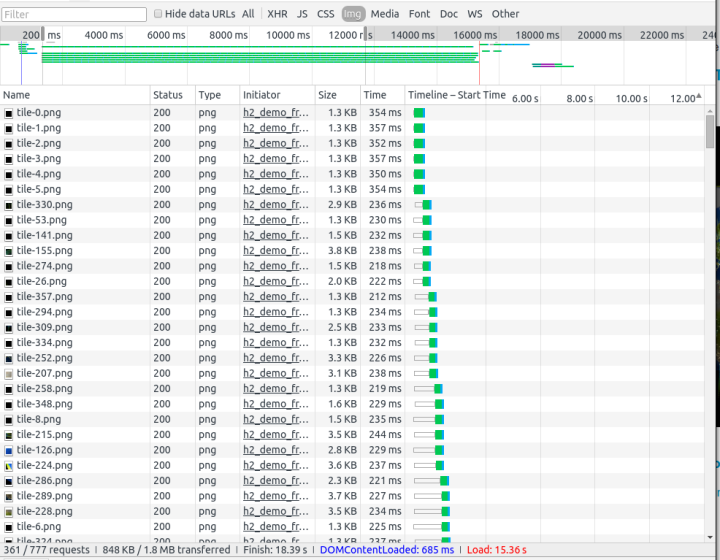Click the tile-224.png thumbnail icon
The image size is (720, 560).
(9, 466)
